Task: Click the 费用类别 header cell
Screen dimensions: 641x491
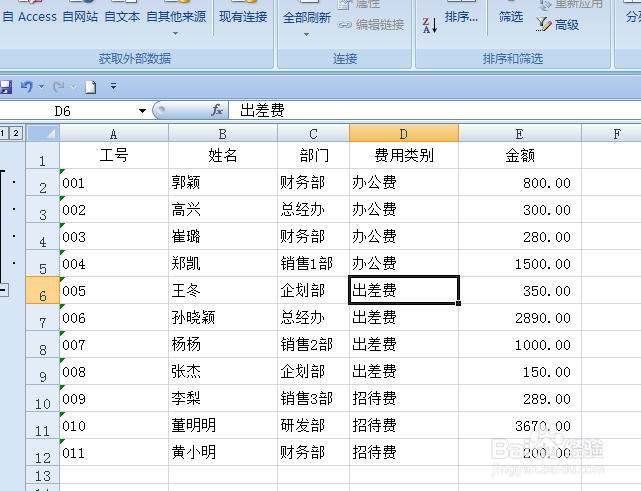Action: coord(404,155)
